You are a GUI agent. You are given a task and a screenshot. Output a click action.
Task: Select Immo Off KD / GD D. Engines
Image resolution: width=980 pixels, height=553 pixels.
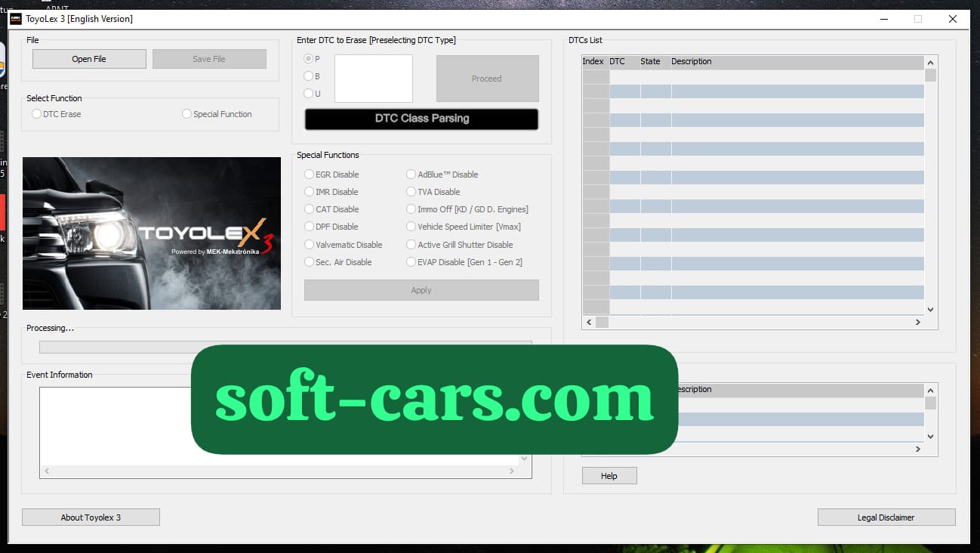click(467, 209)
